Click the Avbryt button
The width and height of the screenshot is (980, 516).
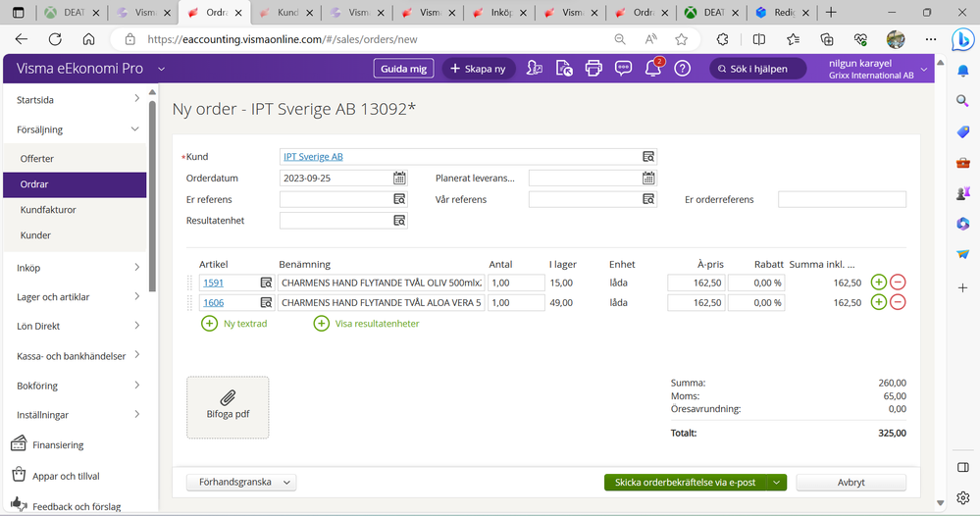point(851,483)
